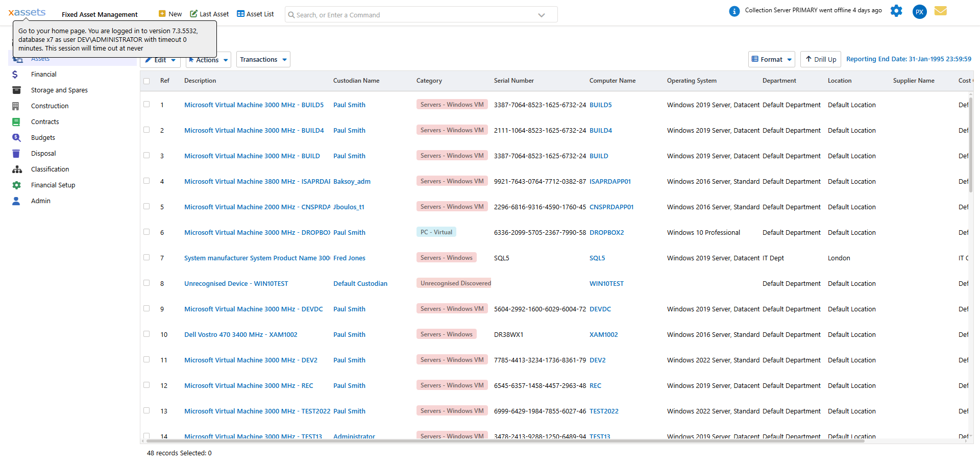Image resolution: width=980 pixels, height=465 pixels.
Task: Go to Contracts in the sidebar
Action: click(45, 122)
